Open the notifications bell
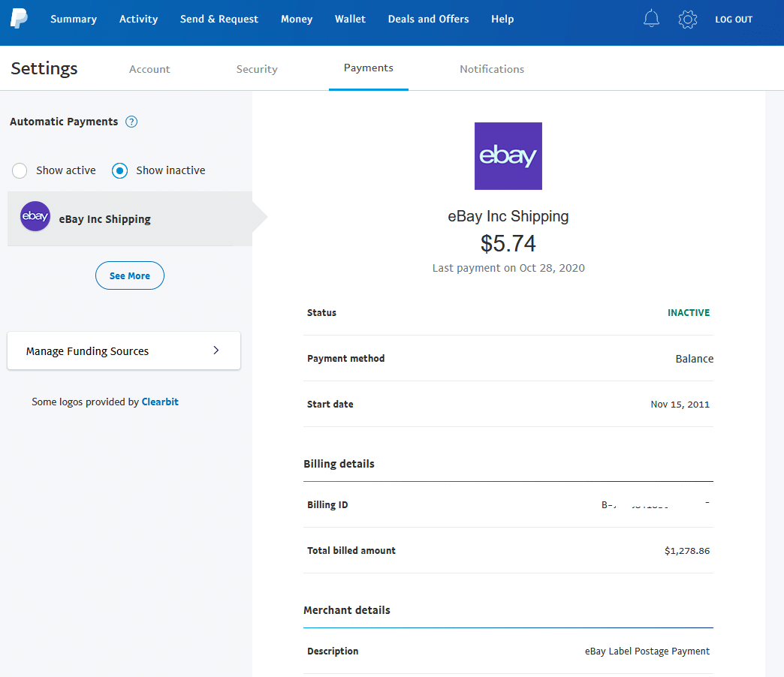 pyautogui.click(x=651, y=19)
